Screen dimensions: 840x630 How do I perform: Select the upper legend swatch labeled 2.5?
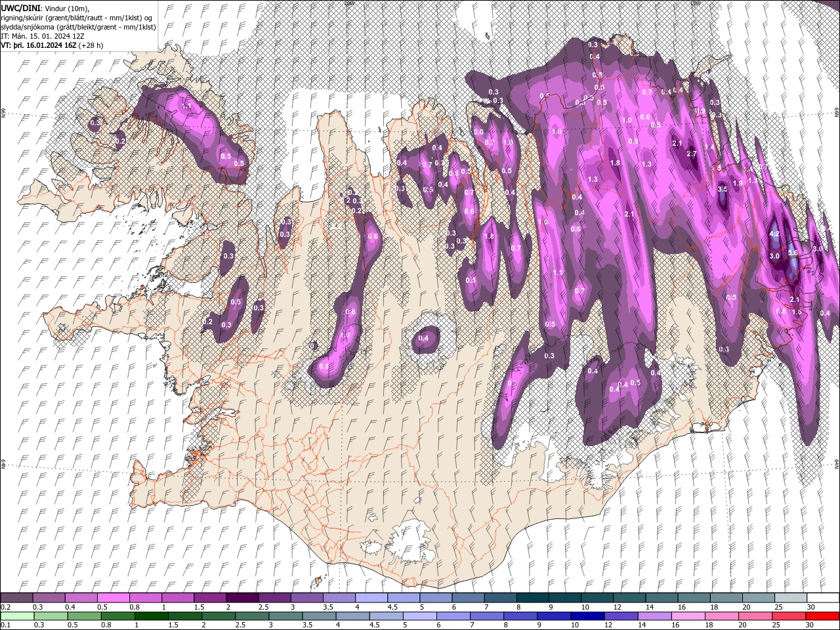tap(274, 598)
